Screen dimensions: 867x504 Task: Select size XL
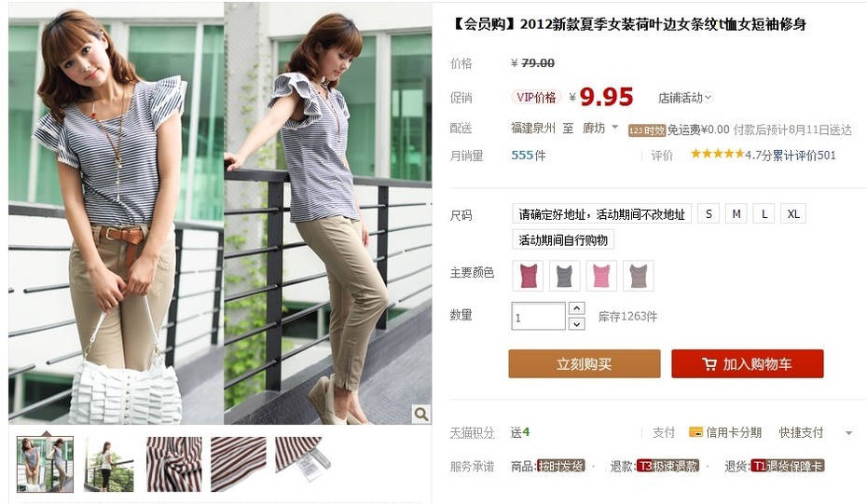coord(793,214)
